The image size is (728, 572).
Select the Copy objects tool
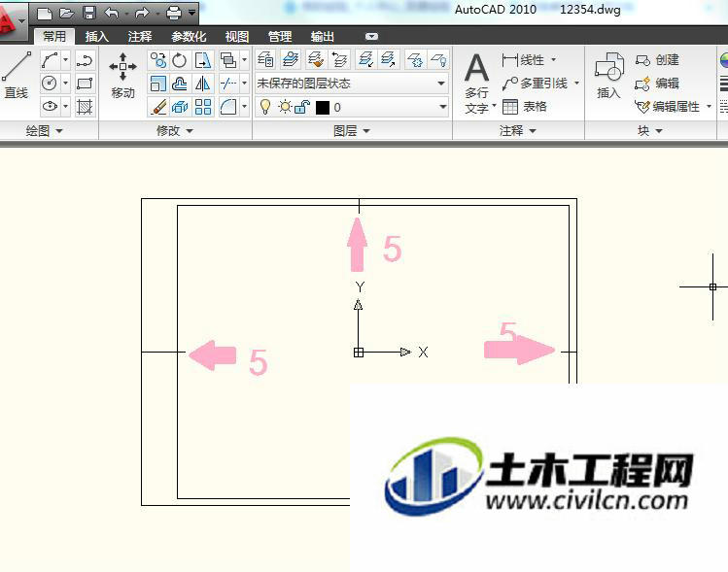pyautogui.click(x=157, y=60)
